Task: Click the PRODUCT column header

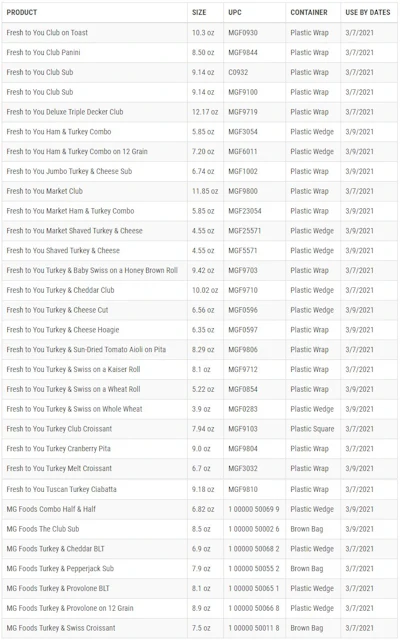Action: coord(22,12)
